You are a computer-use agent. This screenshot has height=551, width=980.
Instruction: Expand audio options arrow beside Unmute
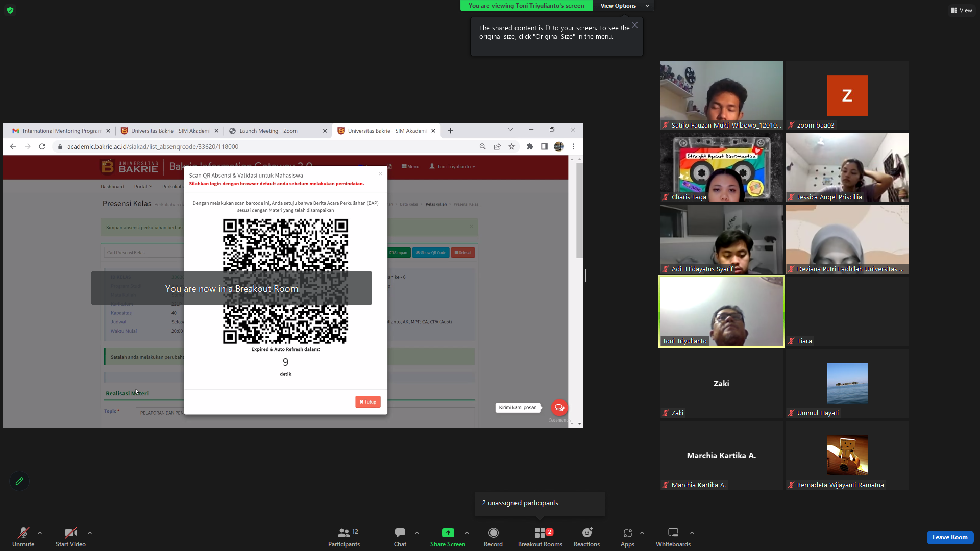click(x=40, y=533)
